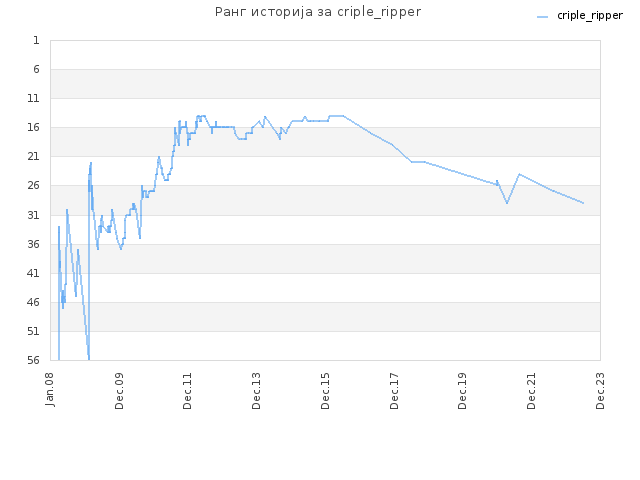Click the Dec.11 x-axis label
Screen dimensions: 640x480
click(x=187, y=391)
